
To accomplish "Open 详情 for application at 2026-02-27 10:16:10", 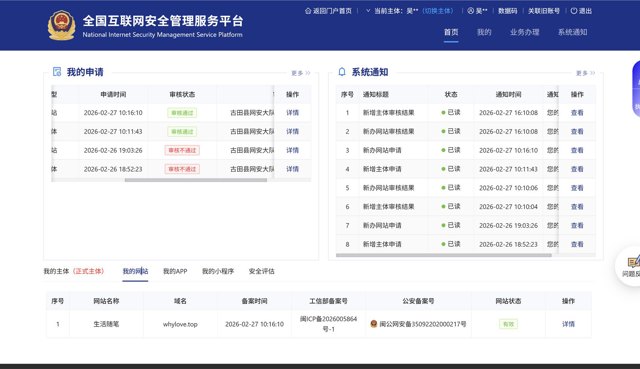I will [x=292, y=113].
